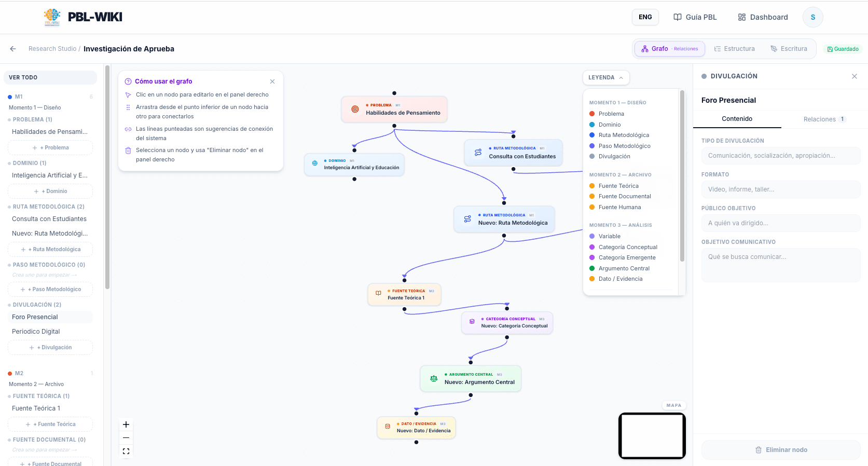868x466 pixels.
Task: Select Consulta con Estudiantes in sidebar list
Action: point(50,219)
